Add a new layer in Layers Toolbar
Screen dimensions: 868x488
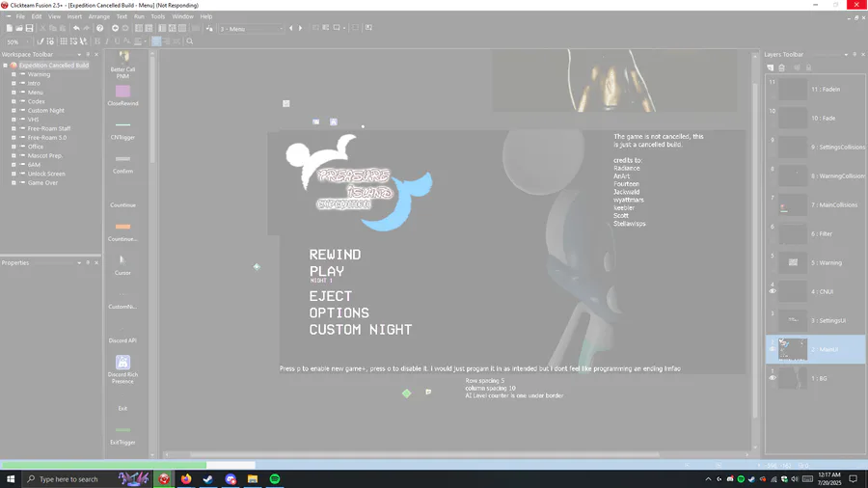pos(770,68)
